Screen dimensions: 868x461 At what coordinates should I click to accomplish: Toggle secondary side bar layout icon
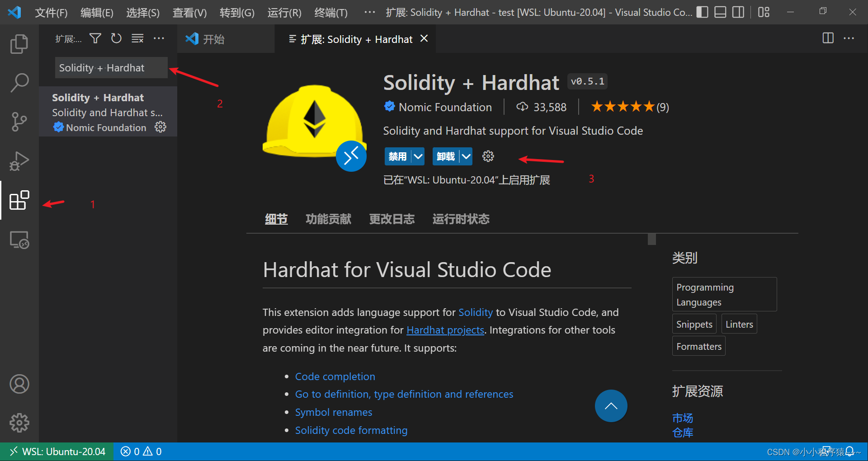(738, 12)
